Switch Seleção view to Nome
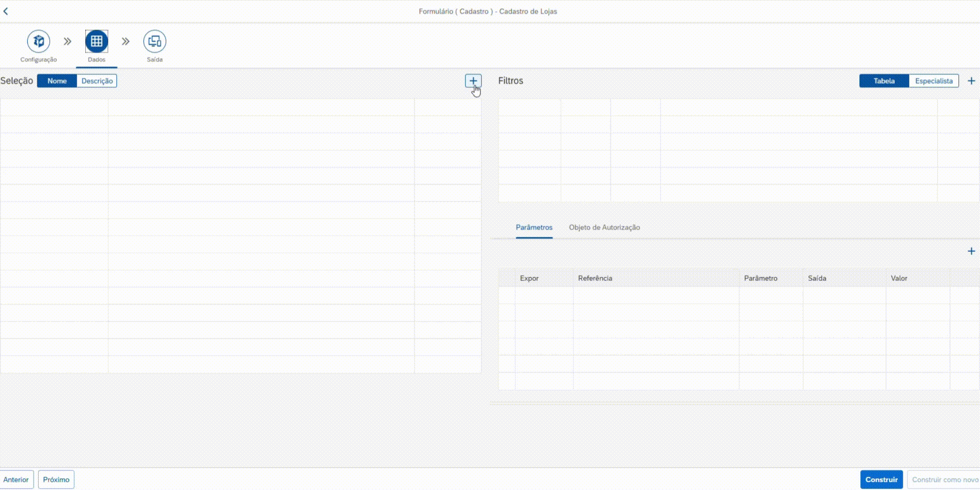This screenshot has height=490, width=980. 57,81
